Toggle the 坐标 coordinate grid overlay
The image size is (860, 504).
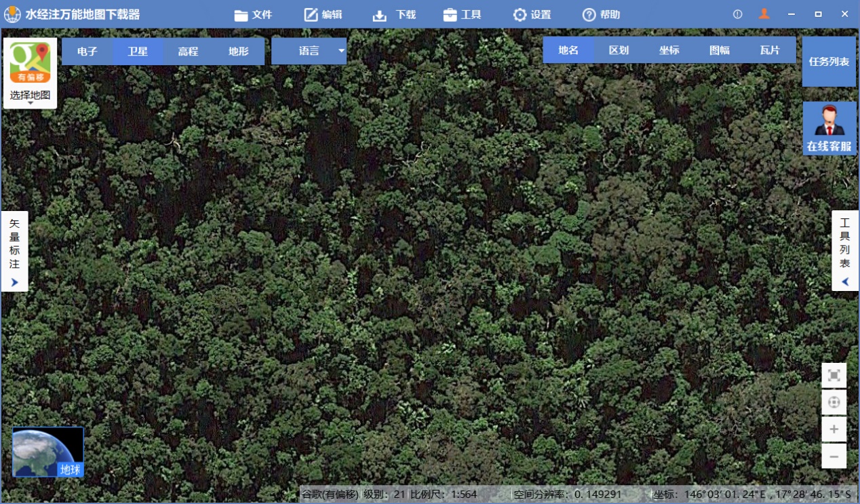coord(669,50)
